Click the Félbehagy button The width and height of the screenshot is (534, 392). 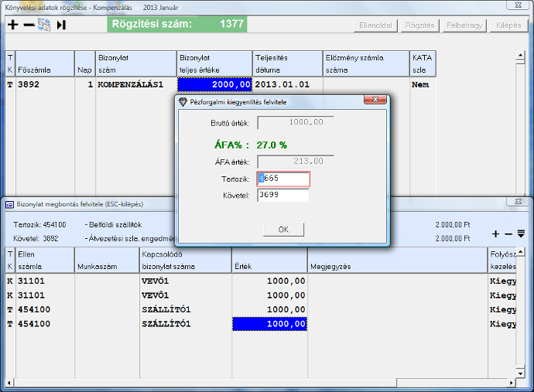tap(465, 26)
